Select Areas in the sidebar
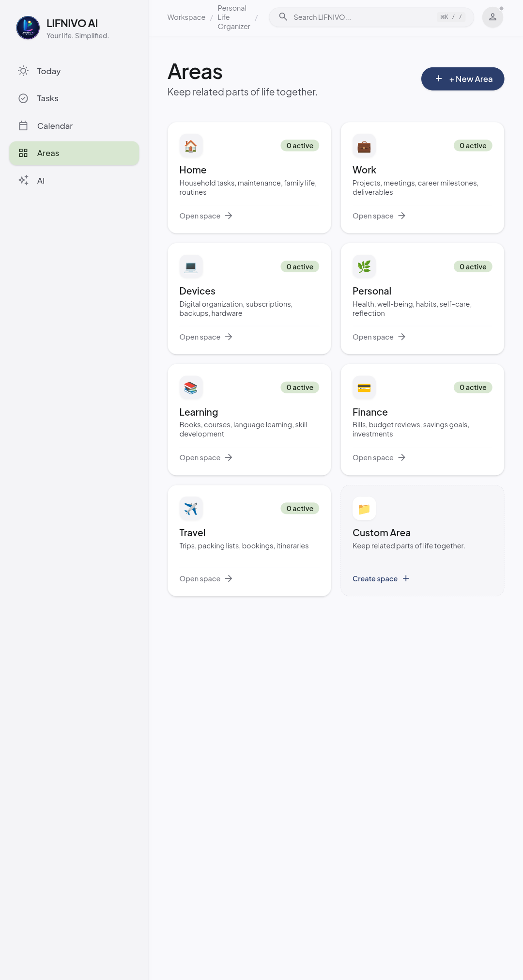The image size is (523, 980). coord(74,153)
